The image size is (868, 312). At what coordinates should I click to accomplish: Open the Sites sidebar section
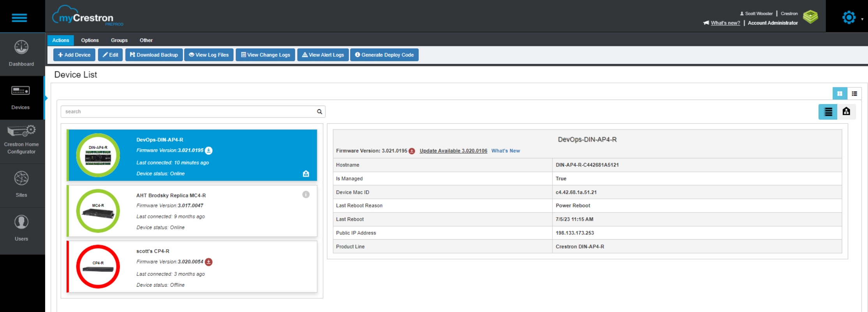[x=21, y=185]
